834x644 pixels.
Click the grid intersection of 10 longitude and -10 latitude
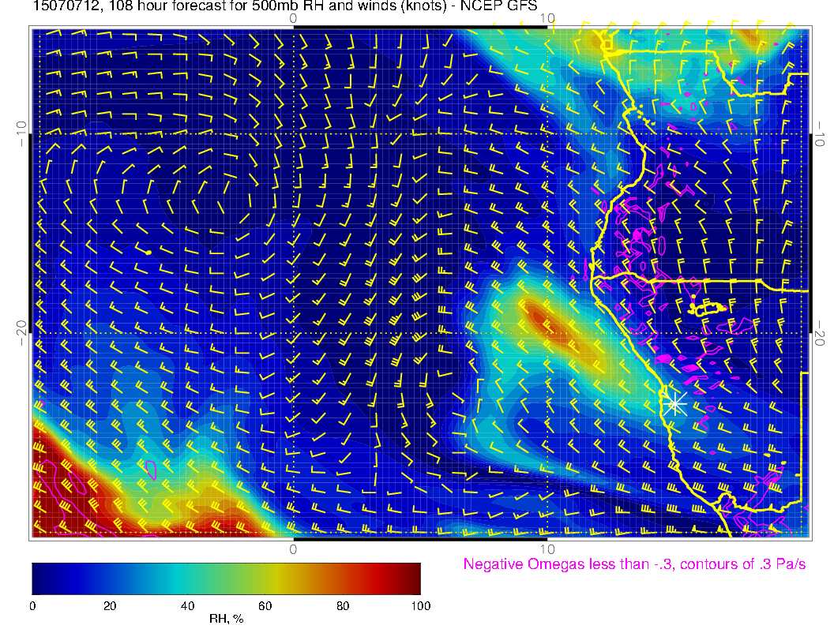tap(547, 134)
